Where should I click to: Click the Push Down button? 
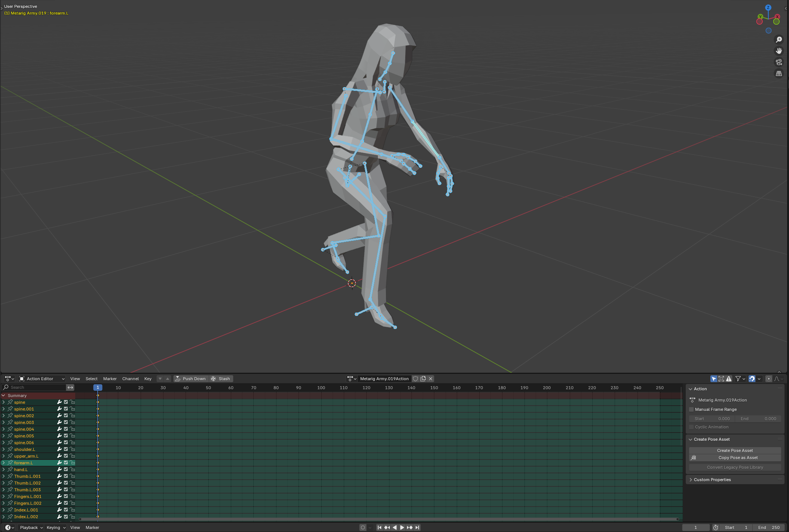[x=190, y=379]
